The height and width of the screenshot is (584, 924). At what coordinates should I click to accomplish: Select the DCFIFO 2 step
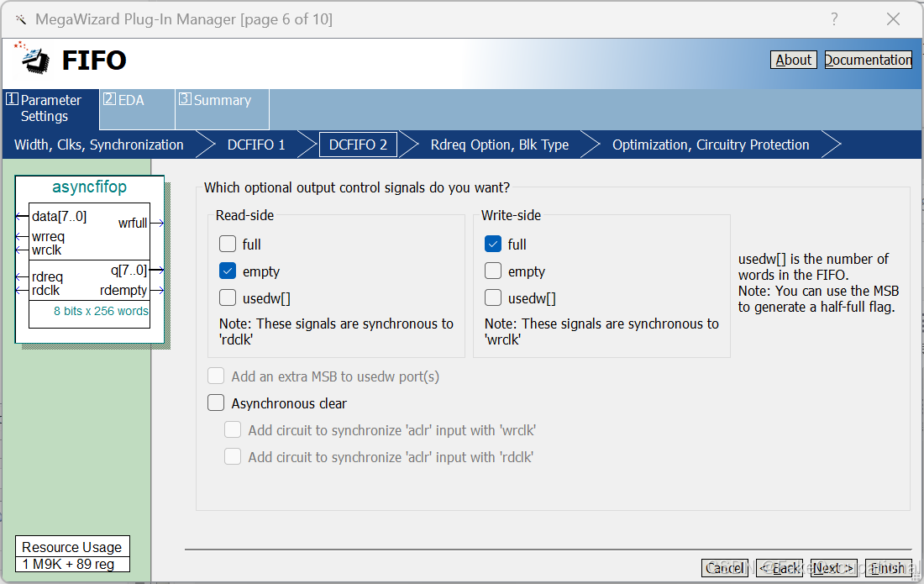pos(358,145)
